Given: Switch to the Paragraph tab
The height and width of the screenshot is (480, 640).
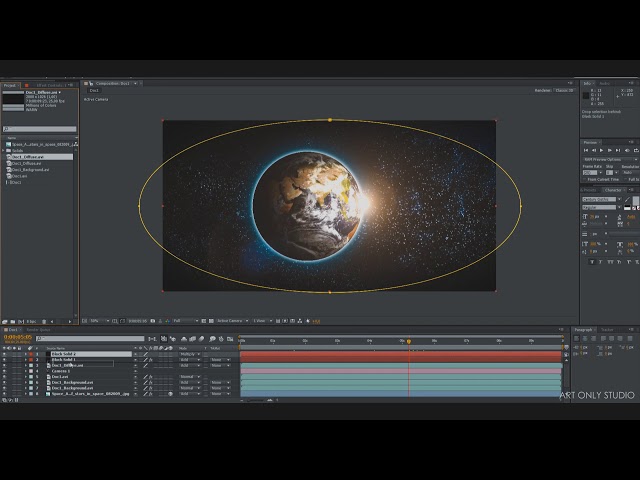Looking at the screenshot, I should [x=583, y=330].
